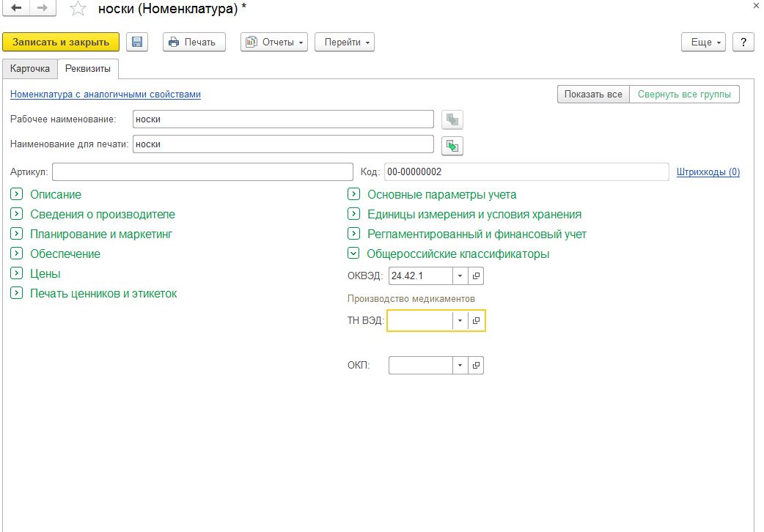Select the Реквизиты tab
Viewport: 764px width, 532px height.
click(x=88, y=68)
